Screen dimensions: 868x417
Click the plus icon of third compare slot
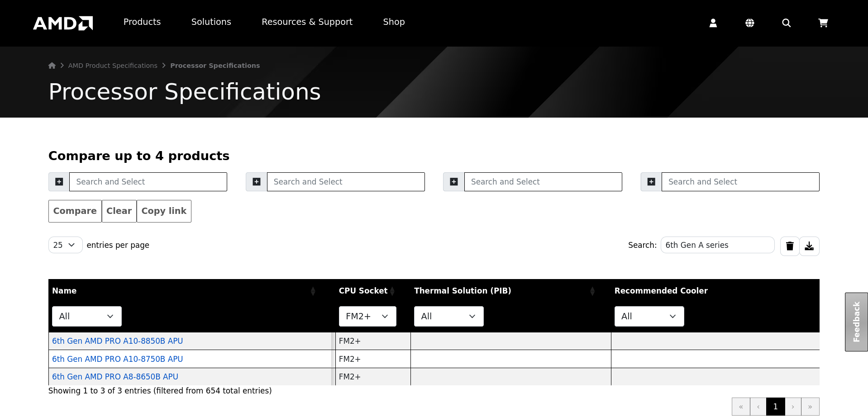[x=454, y=182]
